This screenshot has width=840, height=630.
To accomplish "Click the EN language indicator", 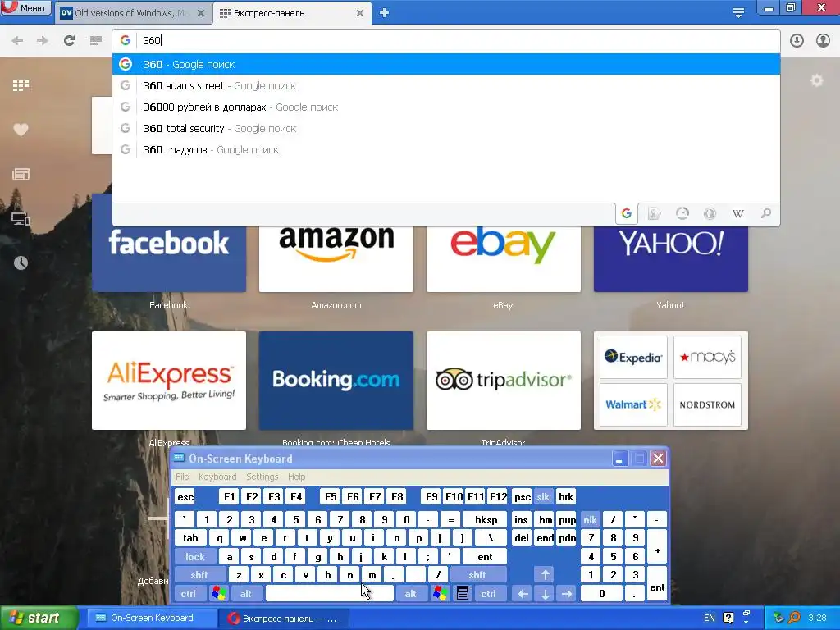I will tap(710, 619).
